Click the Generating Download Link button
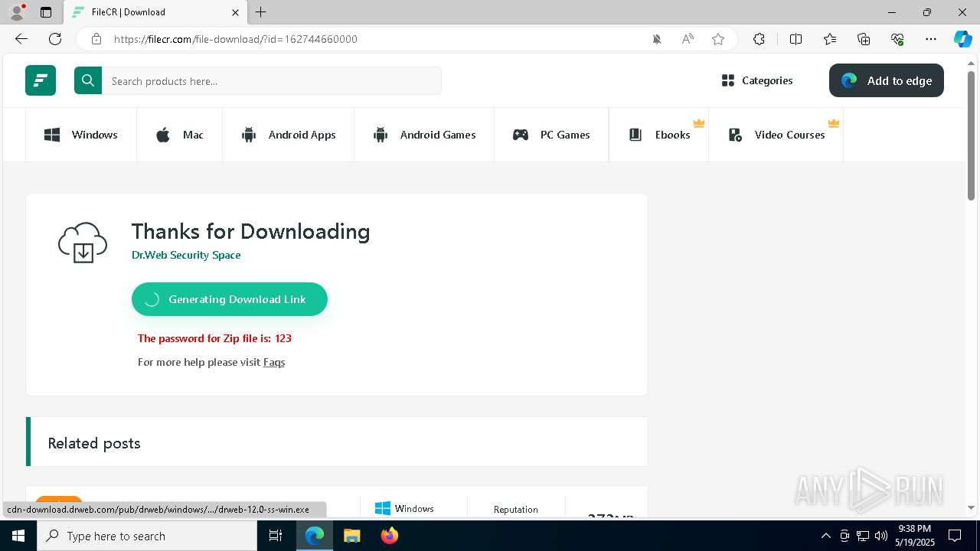This screenshot has width=980, height=551. pyautogui.click(x=230, y=299)
